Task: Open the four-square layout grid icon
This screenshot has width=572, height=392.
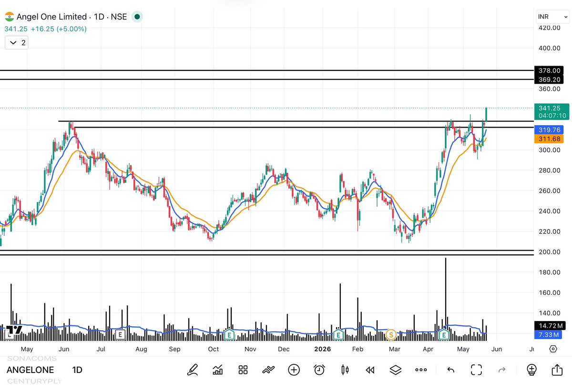Action: coord(243,370)
